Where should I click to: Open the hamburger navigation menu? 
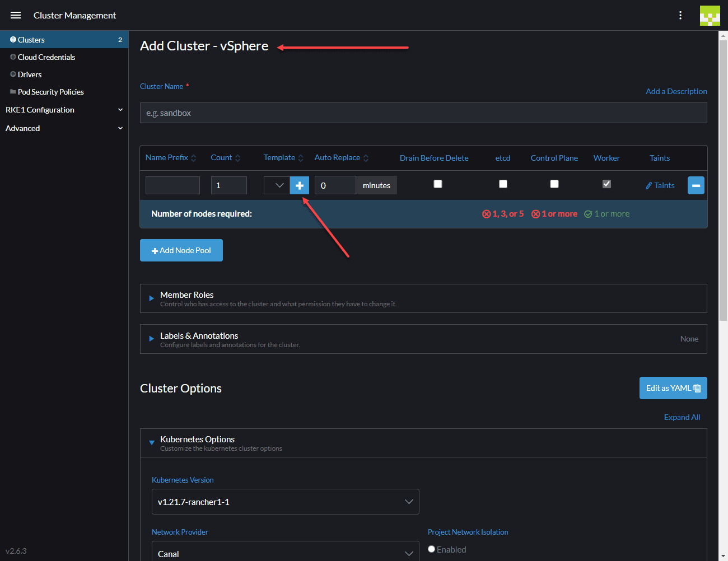[x=16, y=15]
